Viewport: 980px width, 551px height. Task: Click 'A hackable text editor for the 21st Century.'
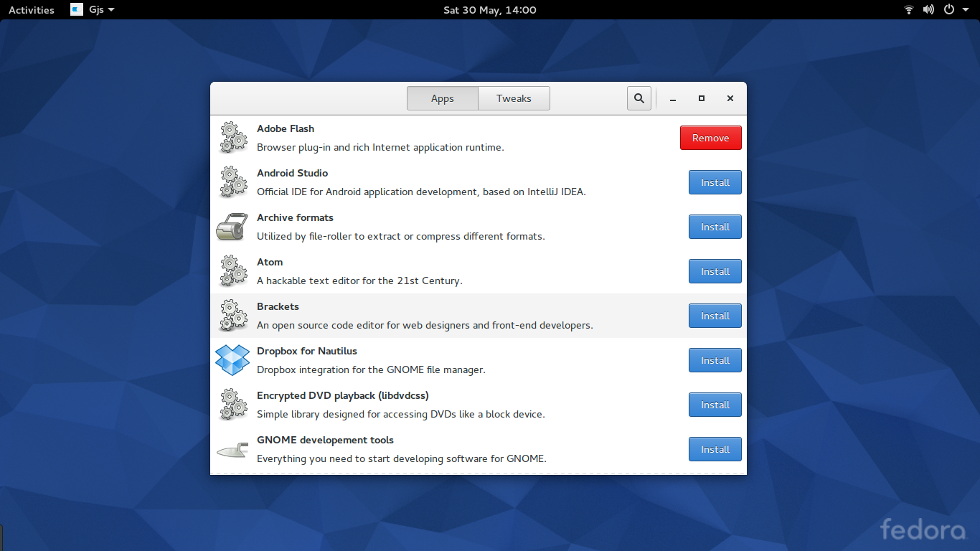[359, 281]
